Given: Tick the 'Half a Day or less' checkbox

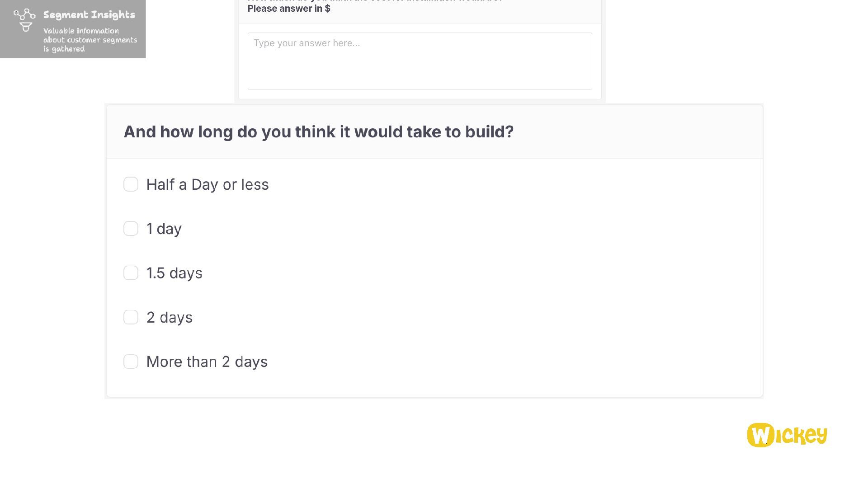Looking at the screenshot, I should 131,184.
